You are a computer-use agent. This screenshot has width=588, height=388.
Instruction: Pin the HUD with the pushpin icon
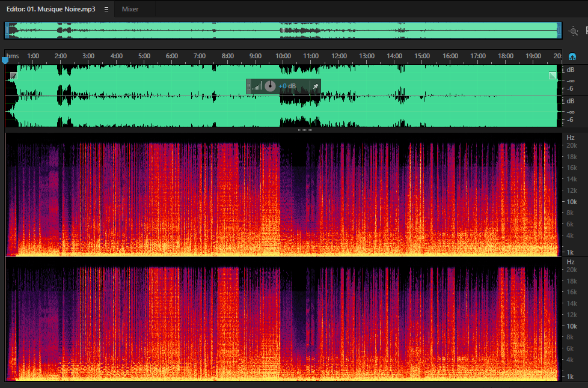316,86
